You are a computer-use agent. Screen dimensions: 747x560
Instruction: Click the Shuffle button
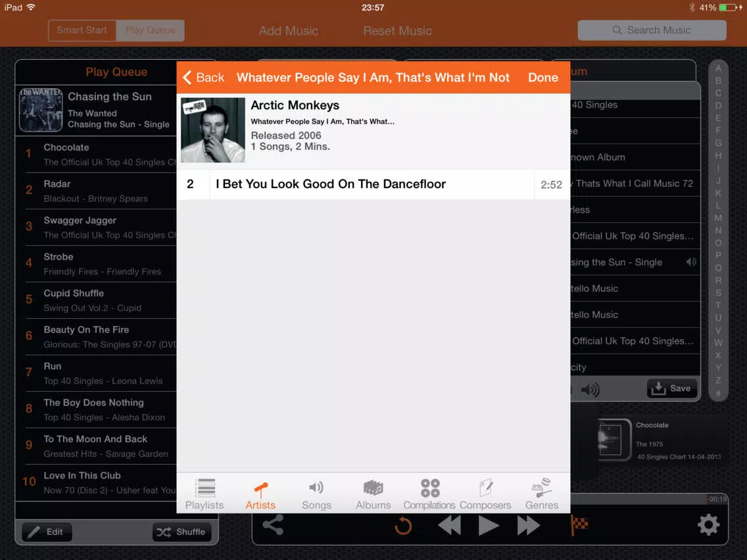click(x=181, y=532)
